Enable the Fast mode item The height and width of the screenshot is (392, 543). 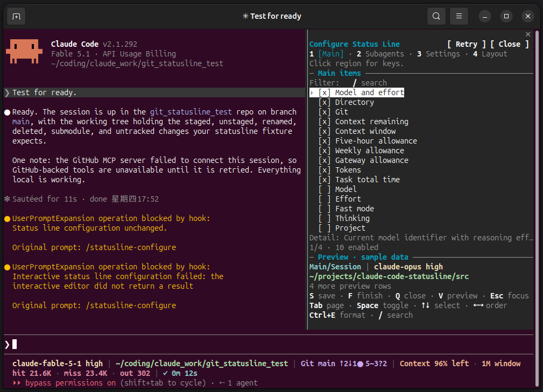324,209
